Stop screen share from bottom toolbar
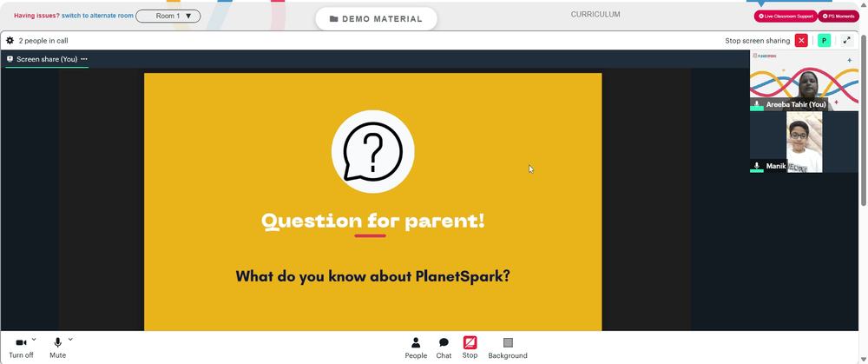This screenshot has height=364, width=868. click(x=470, y=347)
